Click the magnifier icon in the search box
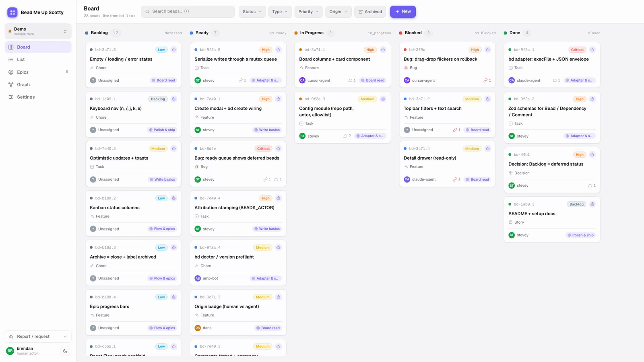 (x=148, y=12)
